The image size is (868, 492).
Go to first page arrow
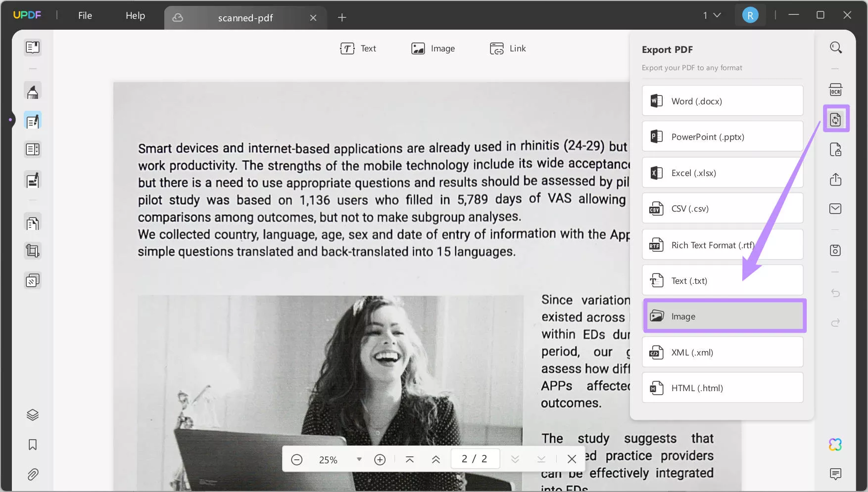(x=410, y=460)
